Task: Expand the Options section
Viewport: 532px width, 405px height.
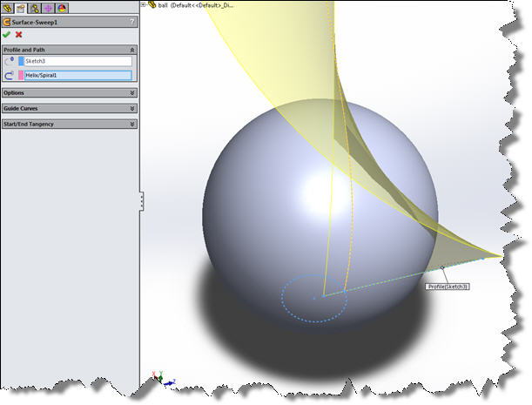Action: click(131, 92)
